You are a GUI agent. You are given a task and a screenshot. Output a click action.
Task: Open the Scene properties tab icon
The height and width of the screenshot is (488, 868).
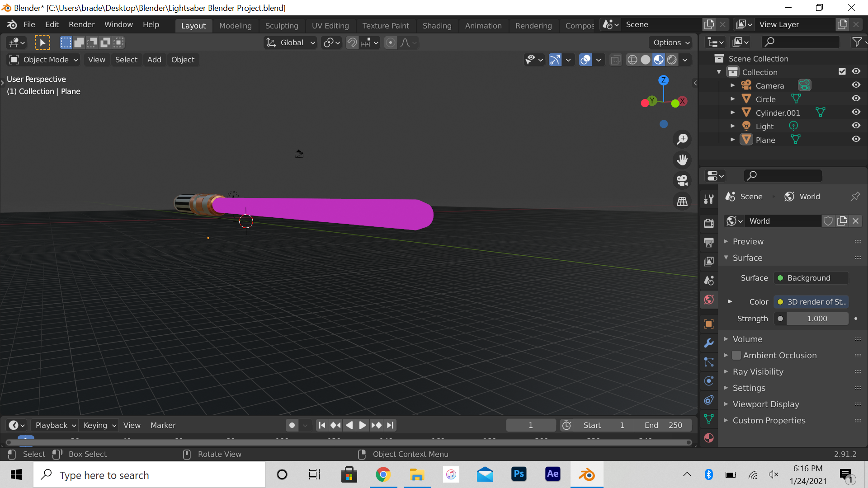(x=709, y=280)
